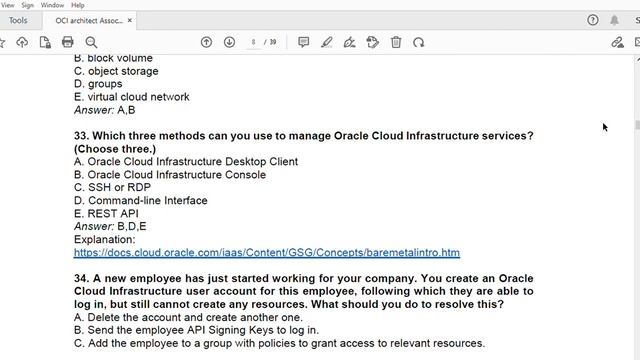Open the Sign menu
Viewport: 640px width, 360px height.
pos(27,5)
